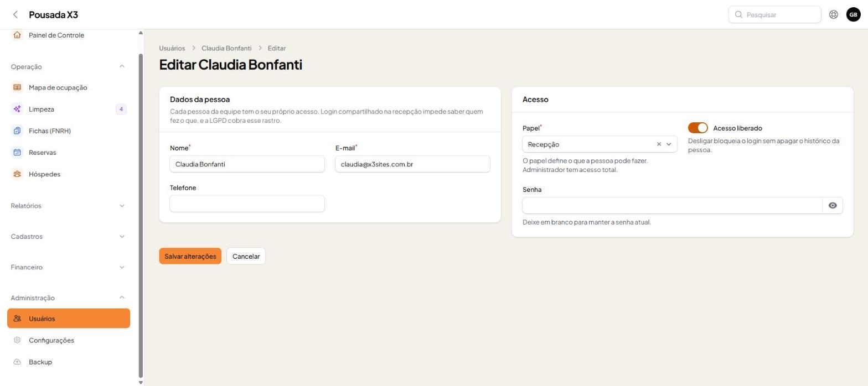
Task: Open Hóspedes menu item
Action: [69, 174]
